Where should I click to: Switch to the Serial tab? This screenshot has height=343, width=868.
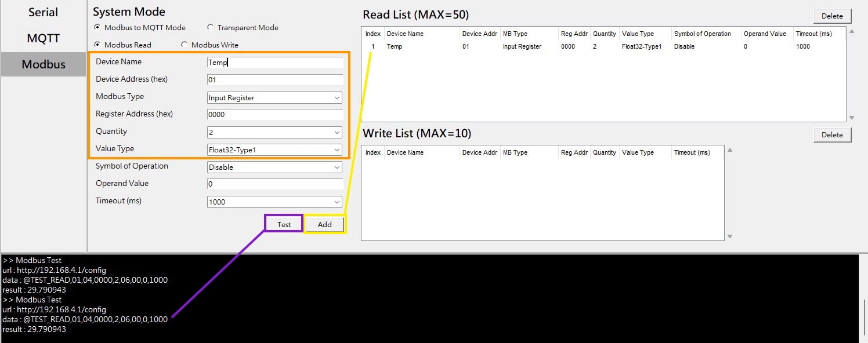43,12
